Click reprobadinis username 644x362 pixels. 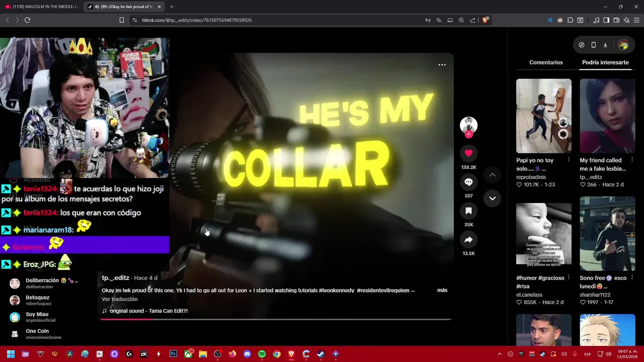tap(531, 177)
